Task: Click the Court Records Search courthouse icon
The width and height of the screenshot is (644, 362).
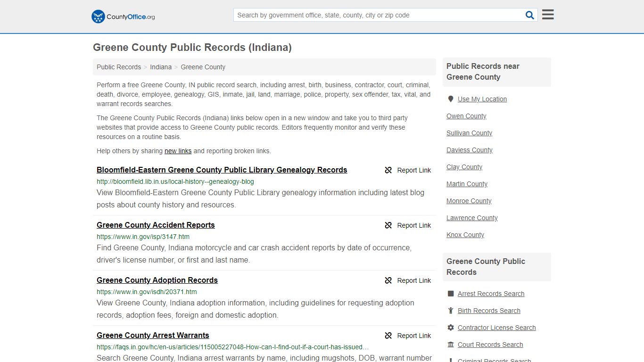Action: (451, 345)
